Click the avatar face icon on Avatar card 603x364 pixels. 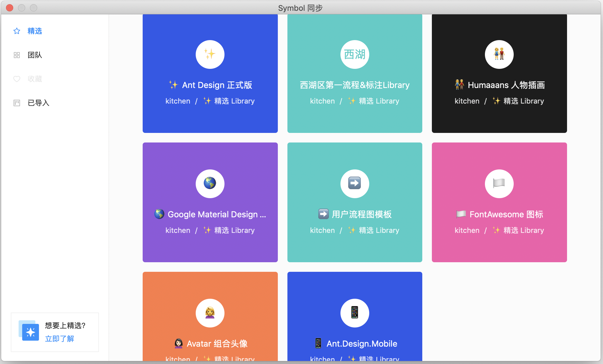pyautogui.click(x=210, y=313)
